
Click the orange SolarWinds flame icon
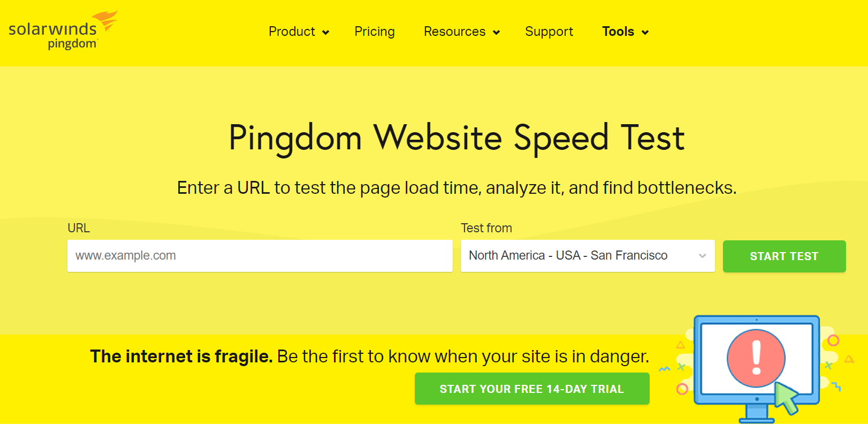click(x=107, y=20)
